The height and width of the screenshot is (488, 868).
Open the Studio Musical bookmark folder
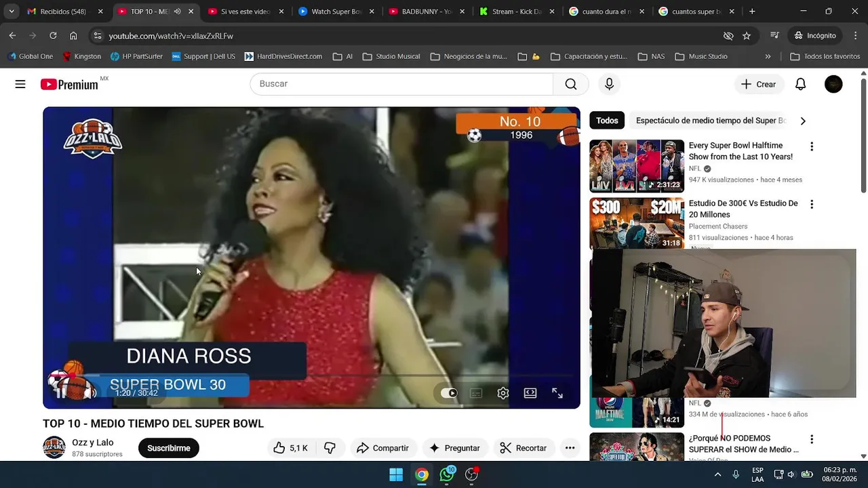coord(391,56)
